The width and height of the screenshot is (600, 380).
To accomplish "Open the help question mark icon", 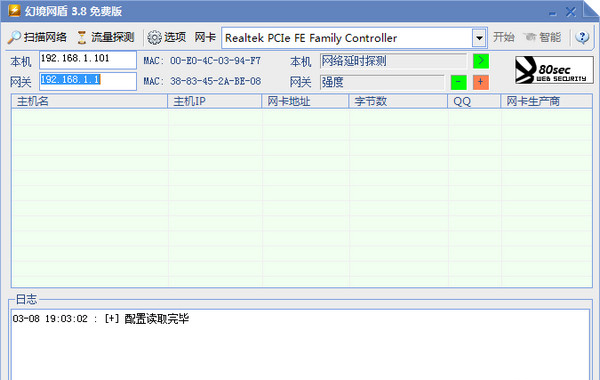I will click(x=582, y=37).
